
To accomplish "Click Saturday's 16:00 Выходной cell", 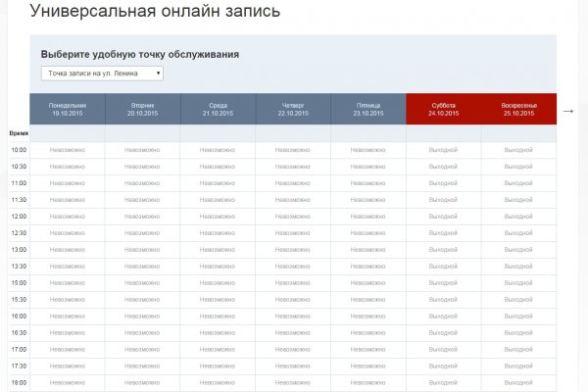I will 443,316.
